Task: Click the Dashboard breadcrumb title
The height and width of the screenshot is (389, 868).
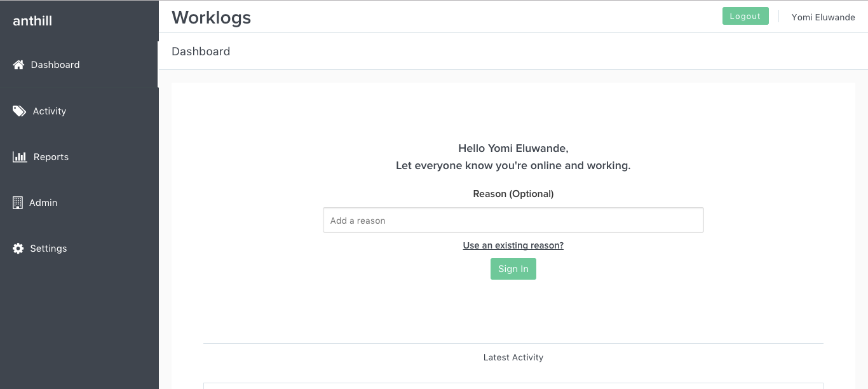Action: click(x=201, y=51)
